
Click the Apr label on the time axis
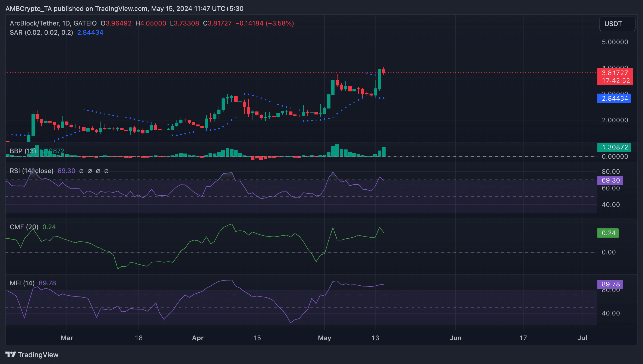pos(198,338)
